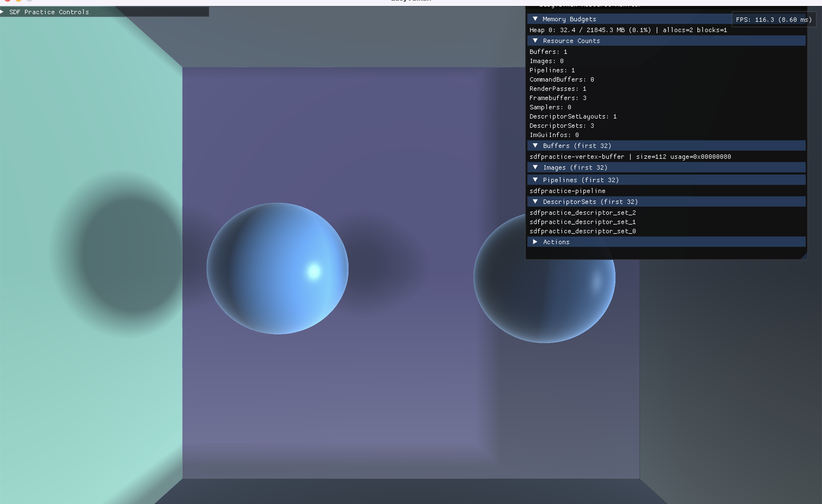
Task: Collapse the Memory Budgets section
Action: [666, 19]
